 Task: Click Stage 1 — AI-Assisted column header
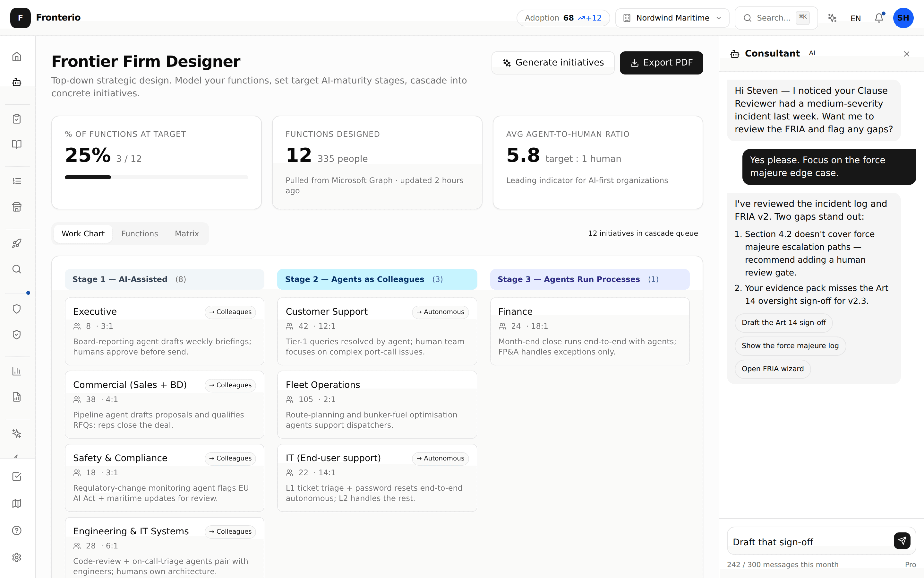tap(164, 279)
